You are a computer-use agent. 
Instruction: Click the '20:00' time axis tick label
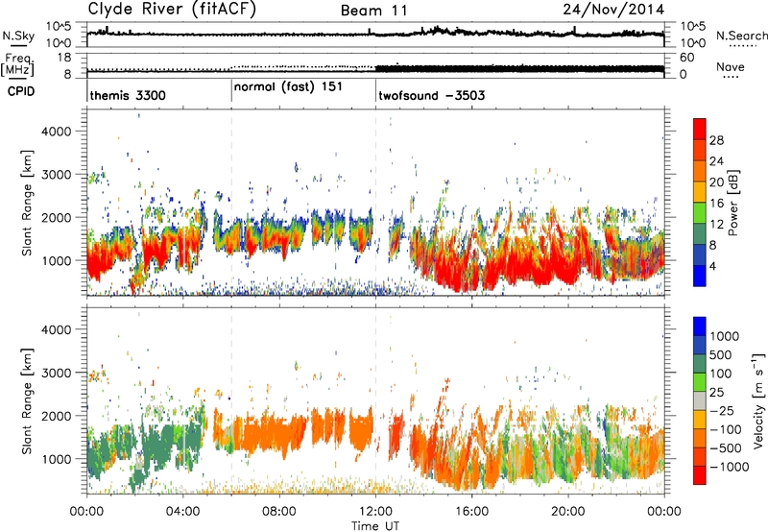pos(567,512)
